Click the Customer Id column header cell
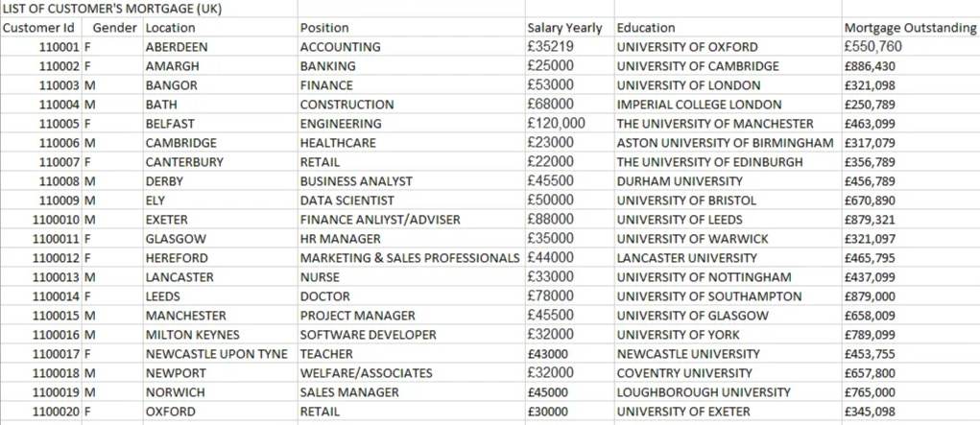Screen dimensions: 980x425 [38, 28]
